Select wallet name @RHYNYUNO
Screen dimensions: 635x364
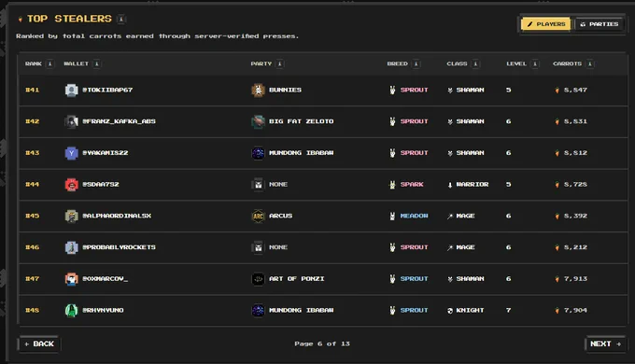coord(104,310)
